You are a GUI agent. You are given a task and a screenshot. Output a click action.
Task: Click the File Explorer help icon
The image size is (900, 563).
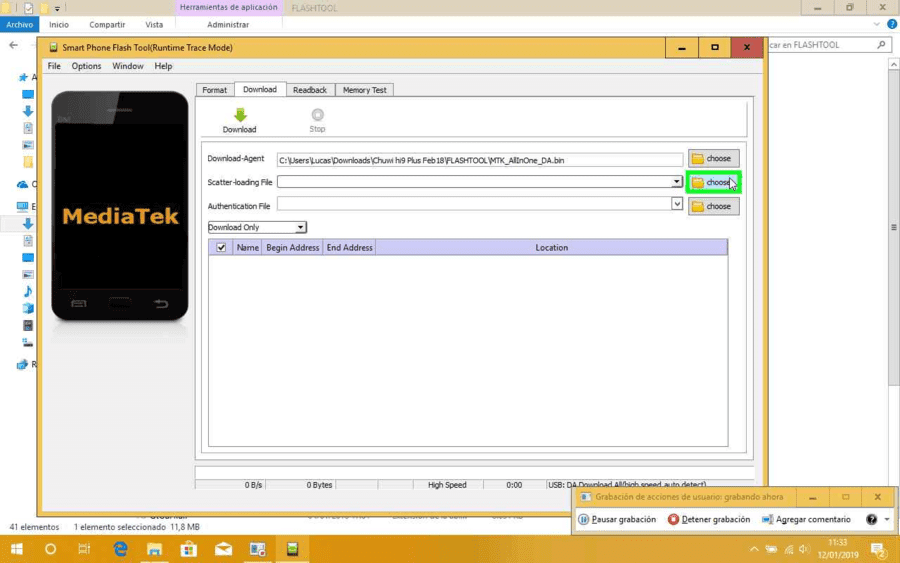[892, 24]
